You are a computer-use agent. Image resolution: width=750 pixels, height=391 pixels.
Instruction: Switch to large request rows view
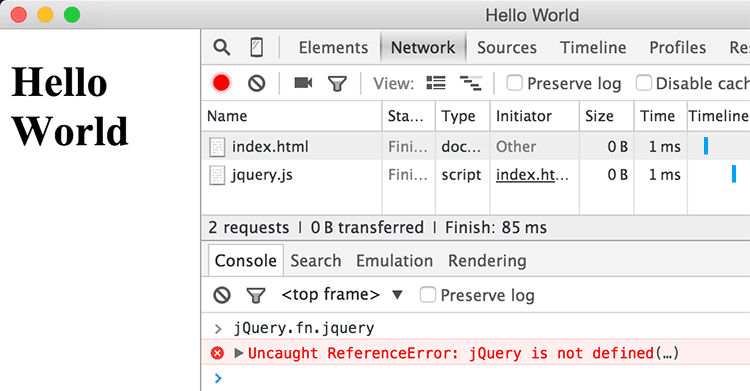pyautogui.click(x=436, y=83)
